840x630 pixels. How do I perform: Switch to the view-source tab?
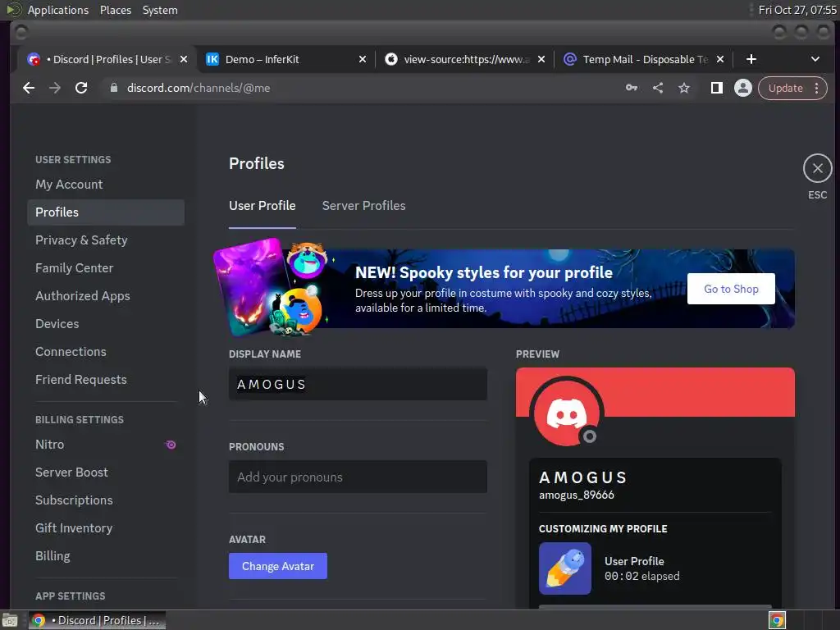pos(464,59)
